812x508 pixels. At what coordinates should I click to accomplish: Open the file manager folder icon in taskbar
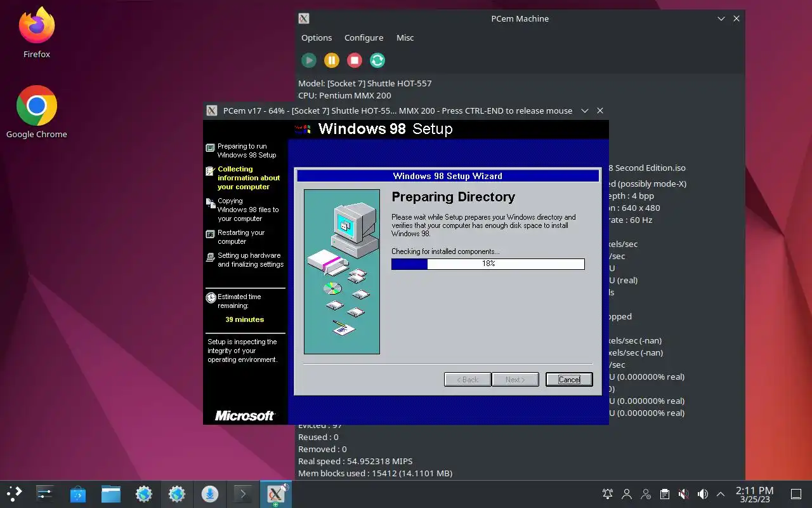click(111, 493)
